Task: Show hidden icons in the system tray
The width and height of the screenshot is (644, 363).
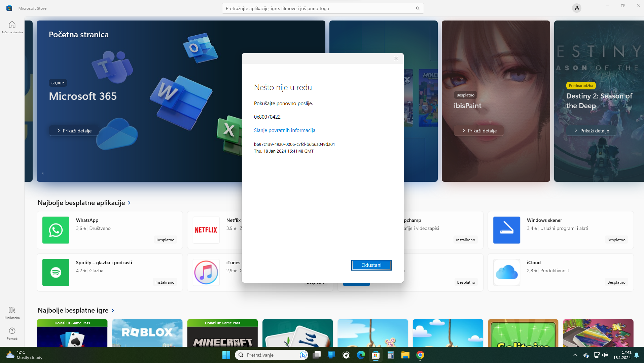Action: 575,355
